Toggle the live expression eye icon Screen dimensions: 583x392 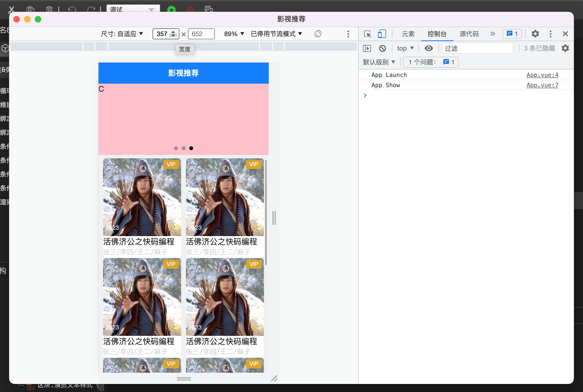[x=429, y=48]
